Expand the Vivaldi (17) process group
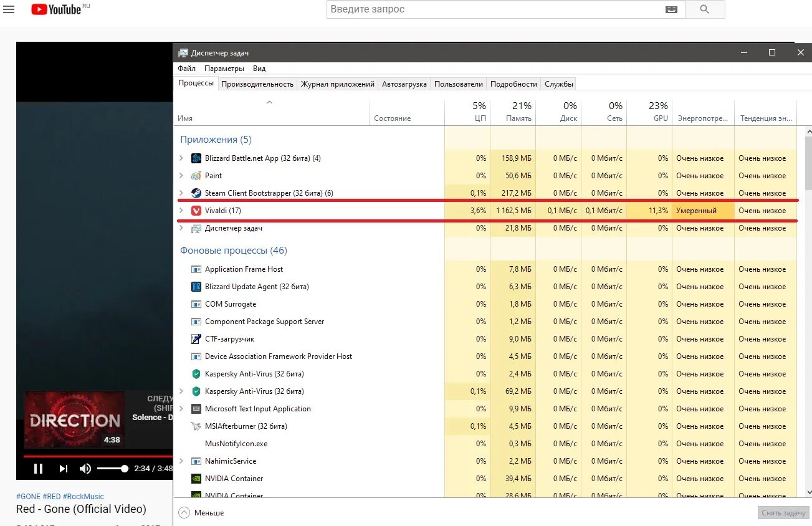The image size is (812, 526). pos(181,211)
